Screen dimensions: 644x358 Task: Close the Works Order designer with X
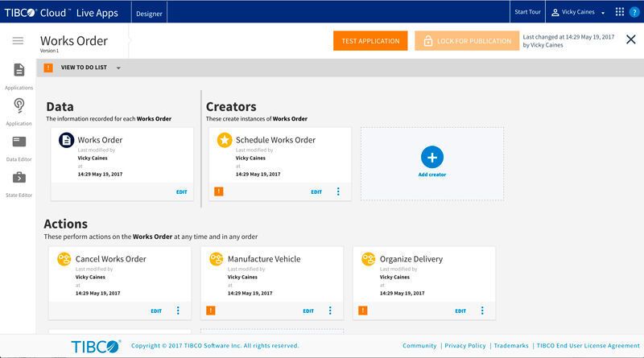[x=631, y=39]
